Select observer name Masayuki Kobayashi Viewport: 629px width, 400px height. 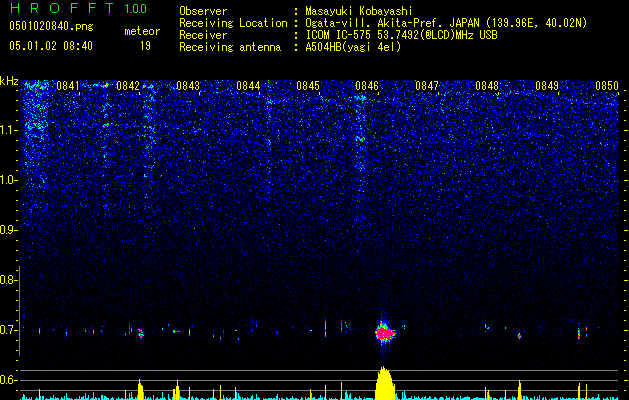[359, 11]
